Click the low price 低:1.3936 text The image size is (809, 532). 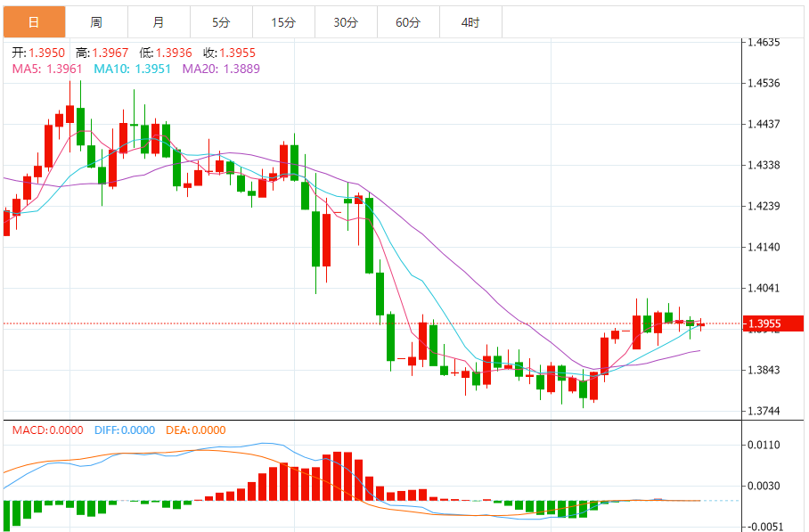tap(166, 53)
